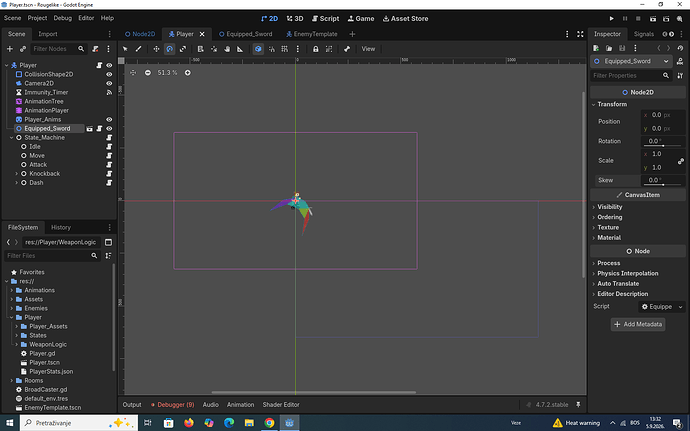
Task: Adjust the Rotation slider in Transform
Action: click(x=663, y=141)
